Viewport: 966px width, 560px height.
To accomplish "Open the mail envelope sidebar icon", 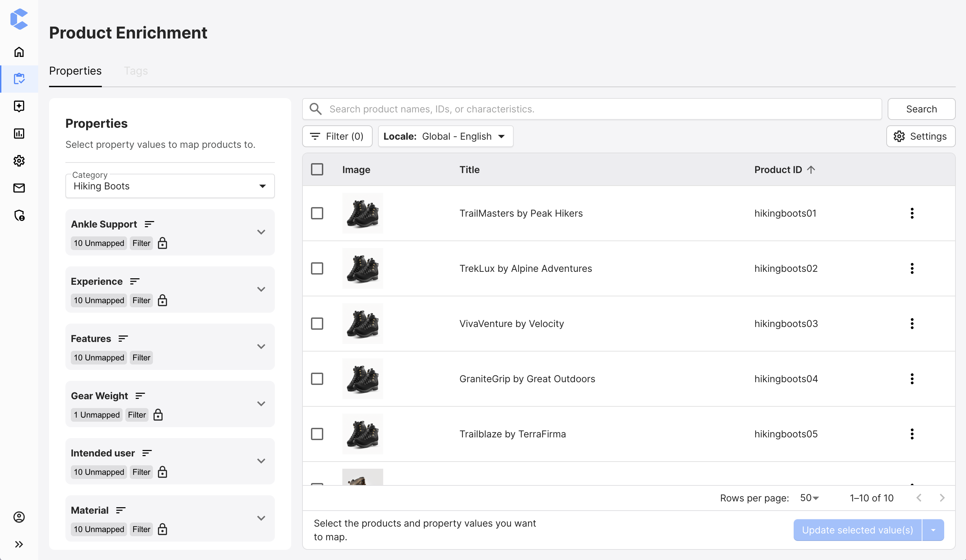I will click(19, 188).
